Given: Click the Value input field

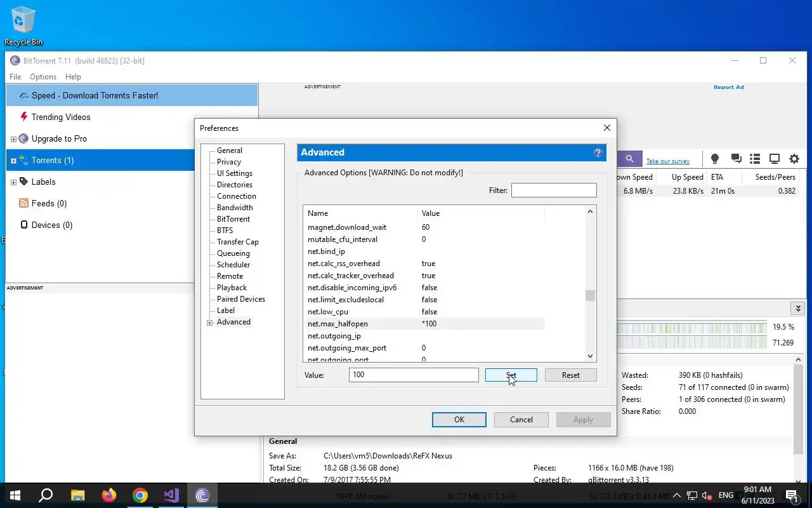Looking at the screenshot, I should coord(414,375).
